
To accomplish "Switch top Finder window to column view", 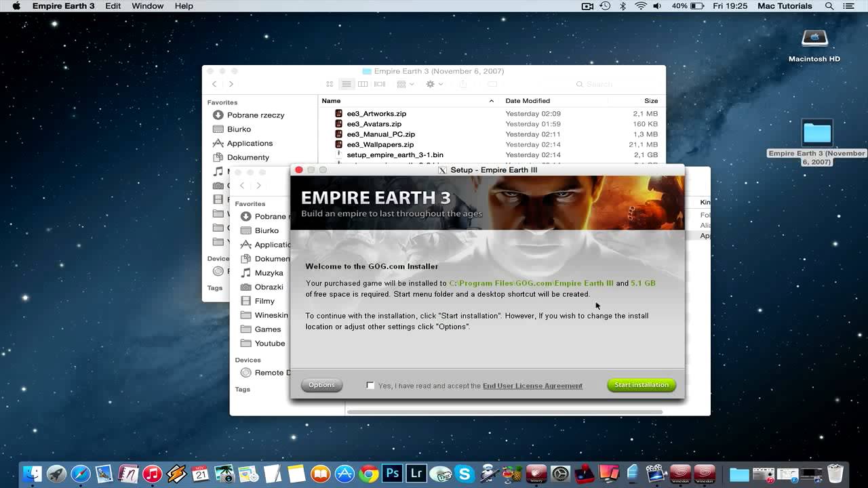I will tap(363, 84).
